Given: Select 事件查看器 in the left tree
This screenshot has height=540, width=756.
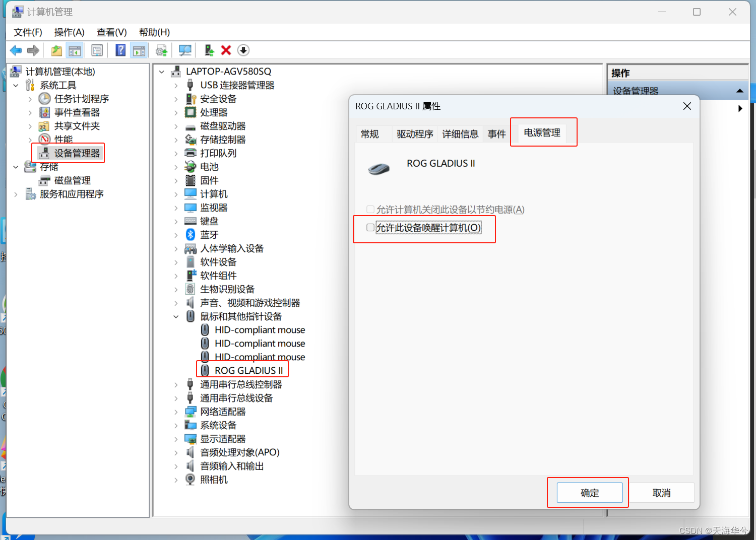Looking at the screenshot, I should (77, 112).
